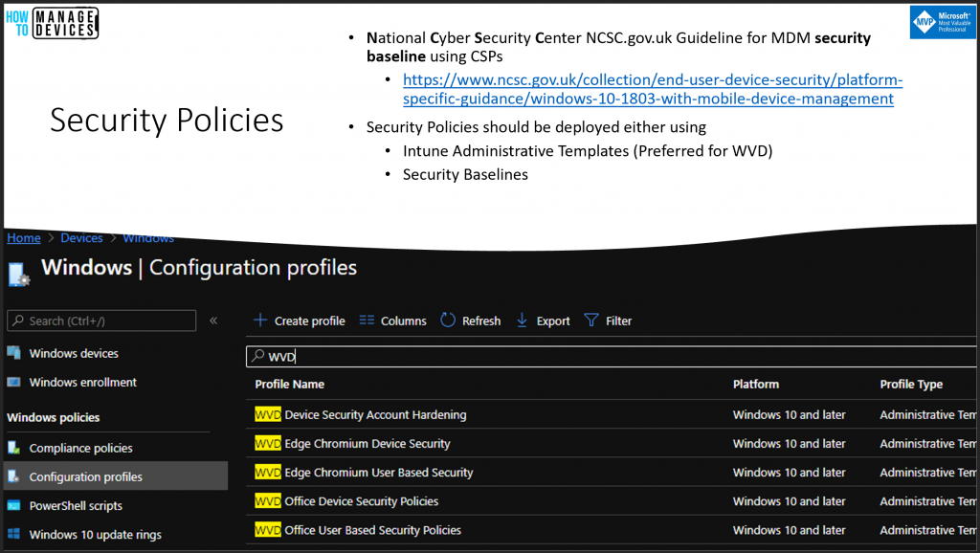Click the PowerShell scripts sidebar icon
980x553 pixels.
[x=13, y=505]
